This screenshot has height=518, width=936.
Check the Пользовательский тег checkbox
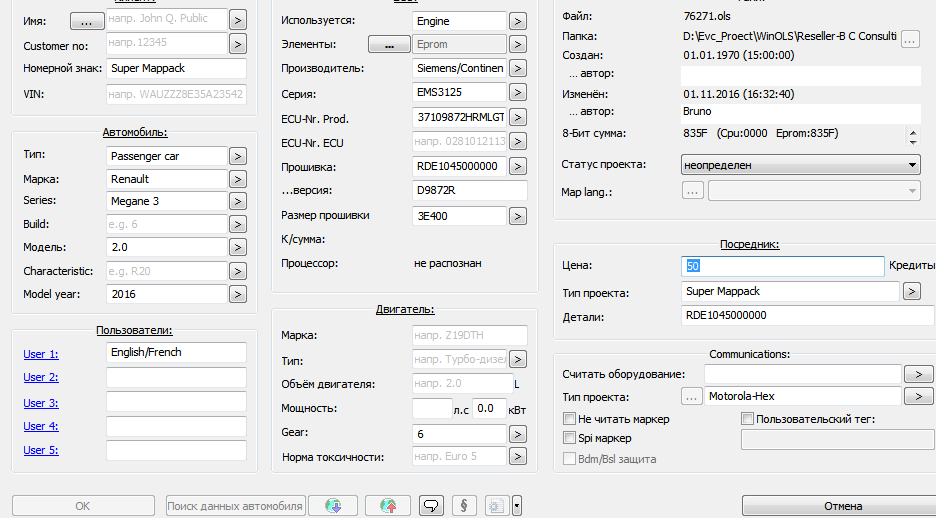click(x=747, y=419)
